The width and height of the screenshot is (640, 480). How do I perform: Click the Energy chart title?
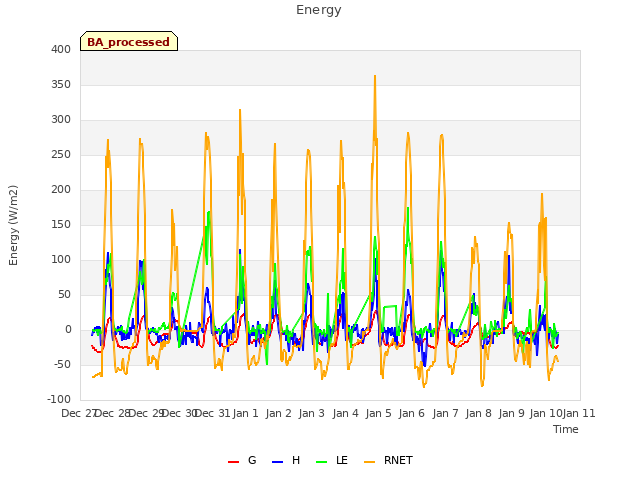(x=319, y=10)
